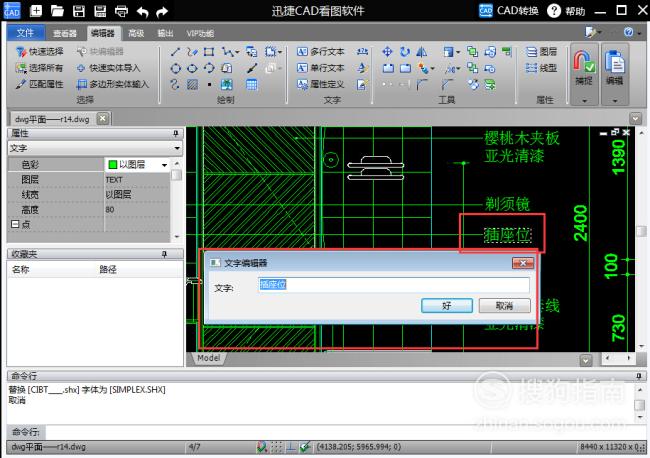650x458 pixels.
Task: Choose the rectangle drawing tool
Action: click(x=209, y=52)
